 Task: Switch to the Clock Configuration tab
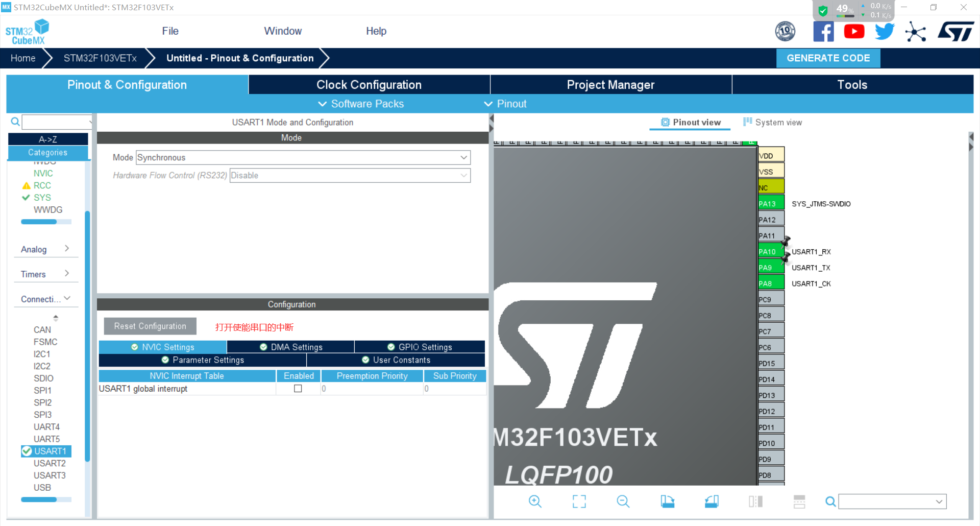point(369,85)
